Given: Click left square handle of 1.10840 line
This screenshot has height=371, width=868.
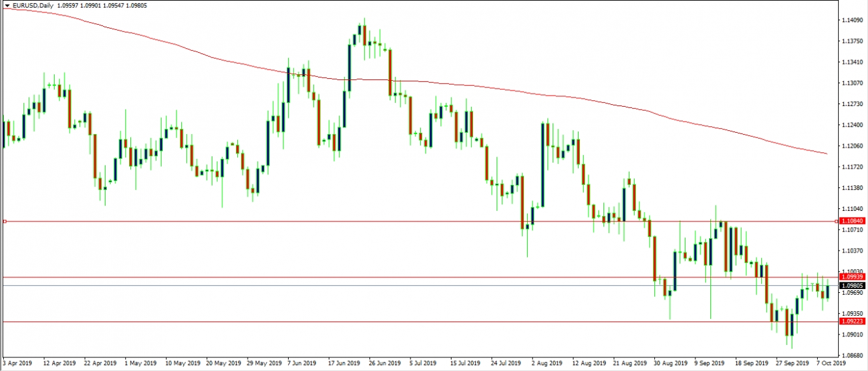Looking at the screenshot, I should (4, 221).
